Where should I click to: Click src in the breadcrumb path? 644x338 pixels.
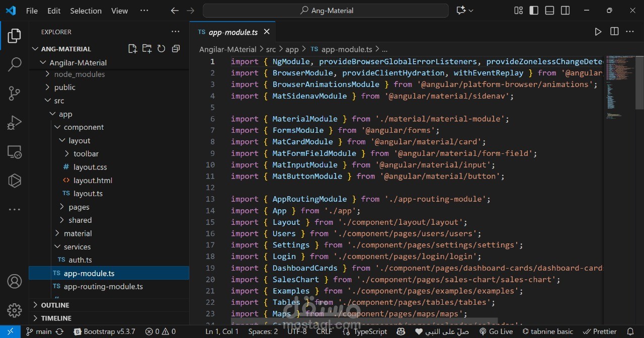coord(271,49)
